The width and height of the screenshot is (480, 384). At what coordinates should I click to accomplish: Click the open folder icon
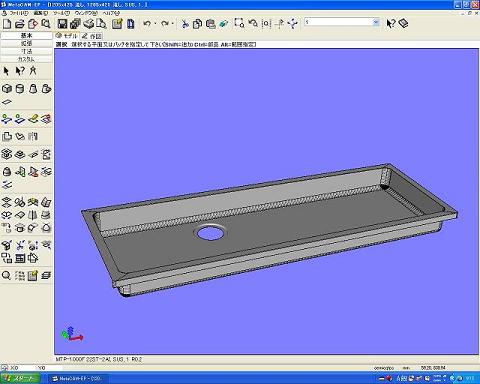(20, 24)
